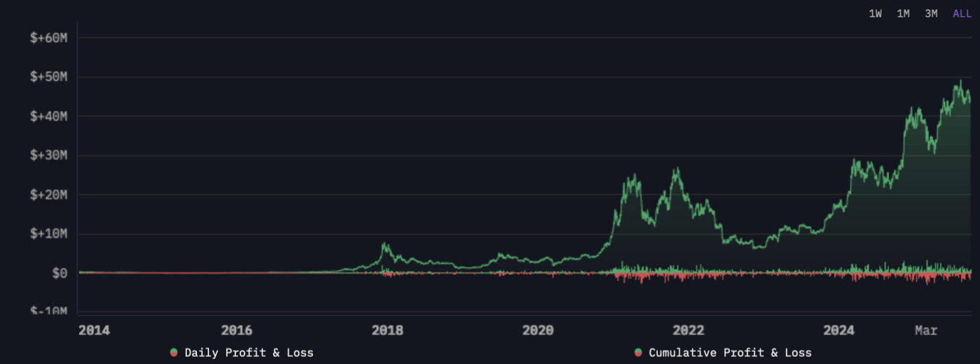Select the 2024 x-axis year label
The width and height of the screenshot is (980, 364).
[838, 331]
